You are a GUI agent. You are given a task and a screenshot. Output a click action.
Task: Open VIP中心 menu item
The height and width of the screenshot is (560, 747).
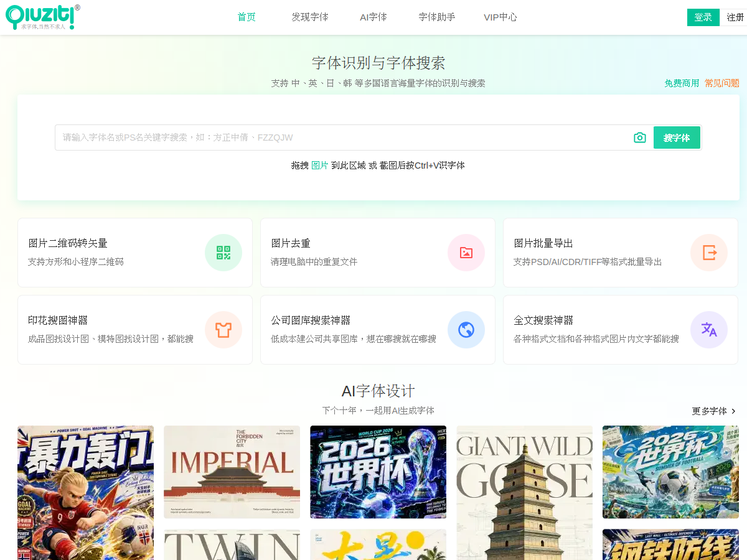coord(500,17)
